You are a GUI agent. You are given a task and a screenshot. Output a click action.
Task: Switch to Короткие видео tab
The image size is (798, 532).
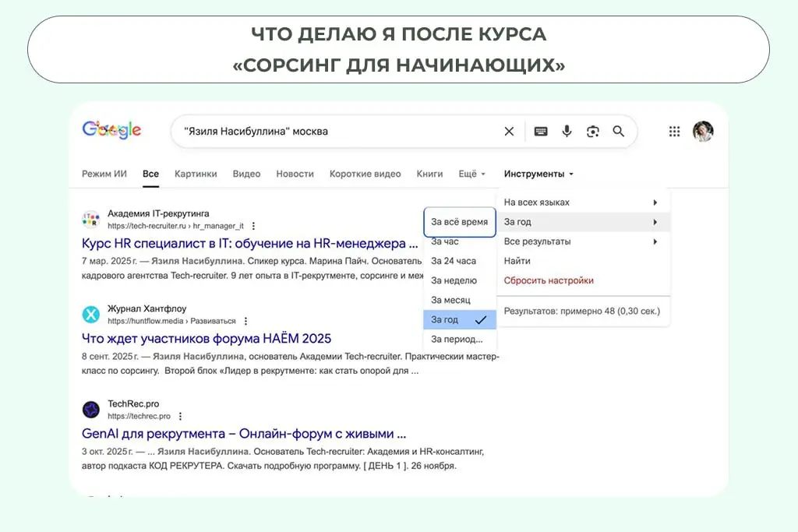(365, 174)
